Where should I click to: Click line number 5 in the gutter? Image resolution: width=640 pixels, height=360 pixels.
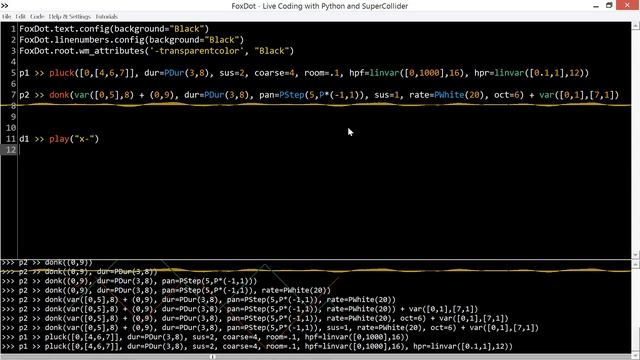point(13,73)
